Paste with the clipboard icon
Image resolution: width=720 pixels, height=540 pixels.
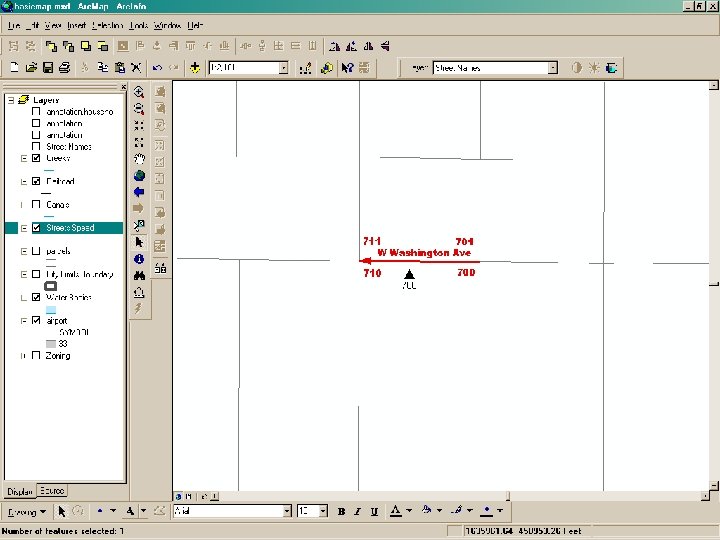click(x=119, y=68)
